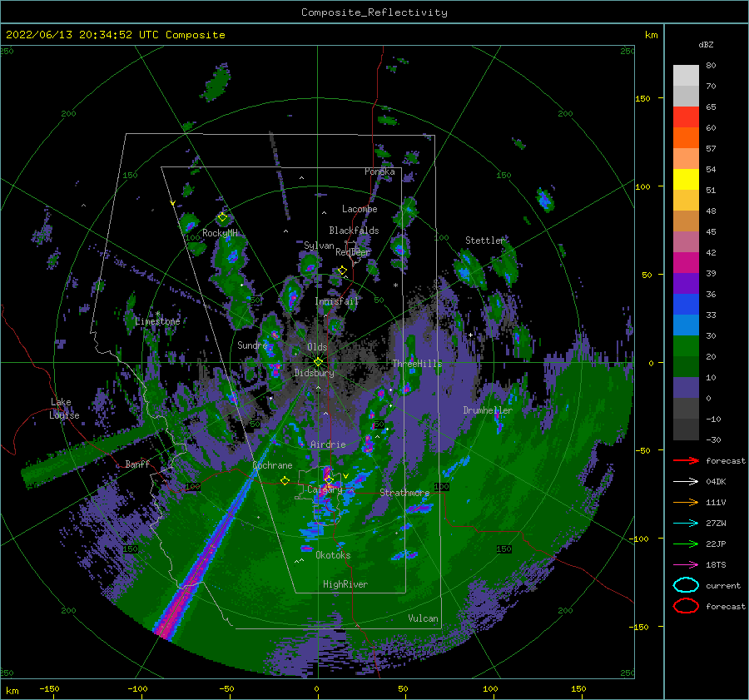
Task: Click the Drumheller city label
Action: tap(487, 410)
